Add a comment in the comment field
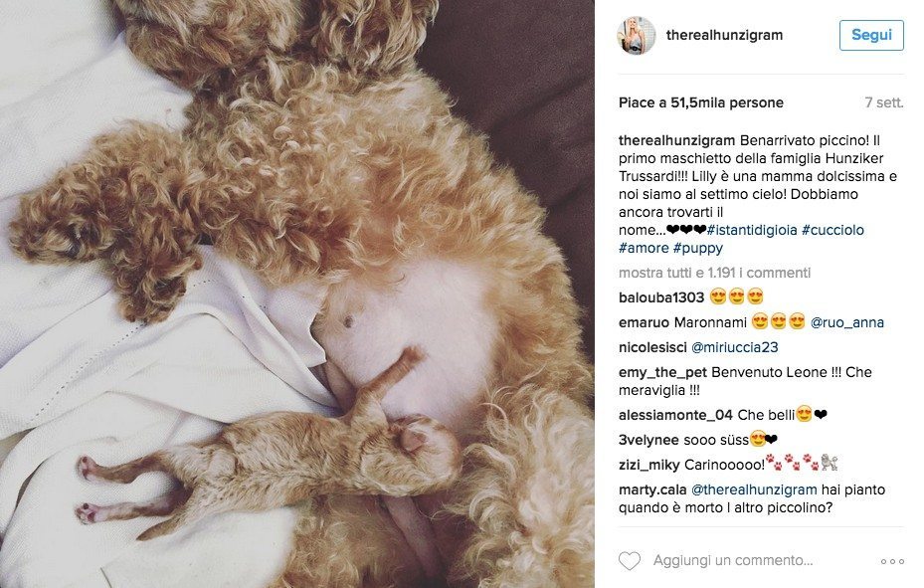The width and height of the screenshot is (924, 588). pyautogui.click(x=733, y=560)
